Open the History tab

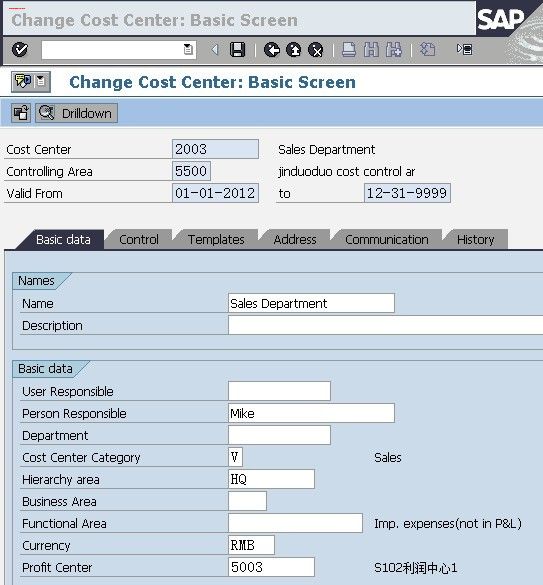[x=475, y=240]
